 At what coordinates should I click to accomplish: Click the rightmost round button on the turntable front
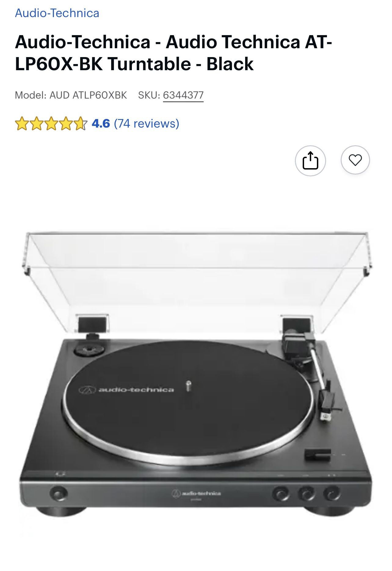click(x=332, y=493)
